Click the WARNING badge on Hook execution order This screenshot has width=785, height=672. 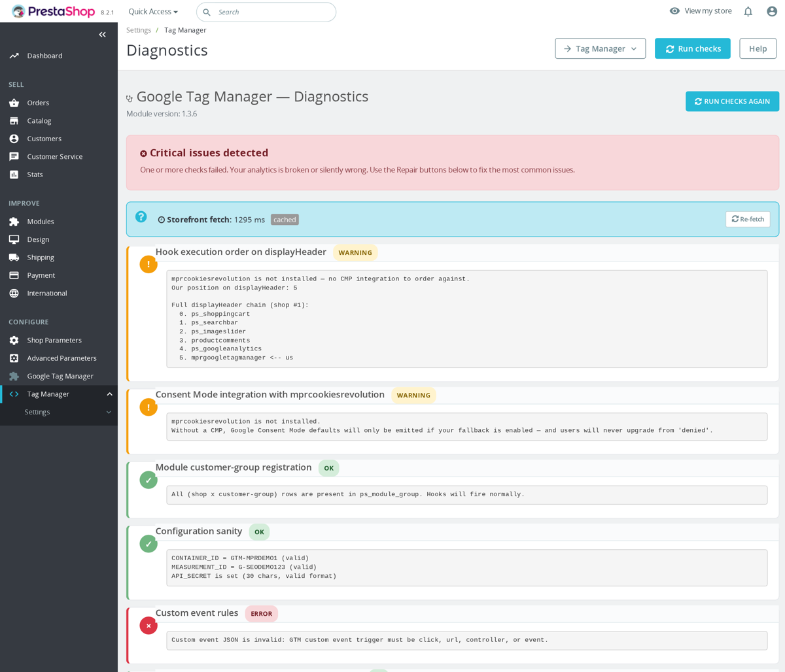[355, 252]
